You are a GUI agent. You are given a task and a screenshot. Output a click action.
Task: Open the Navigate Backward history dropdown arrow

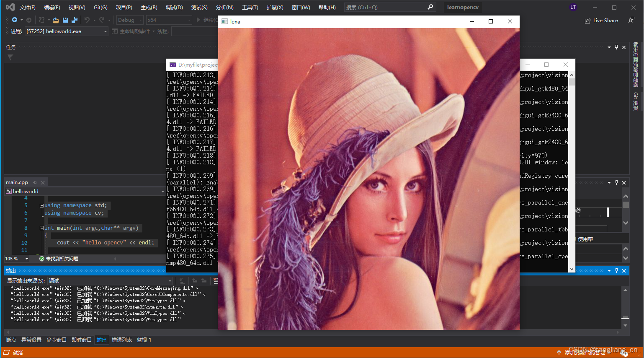coord(22,20)
